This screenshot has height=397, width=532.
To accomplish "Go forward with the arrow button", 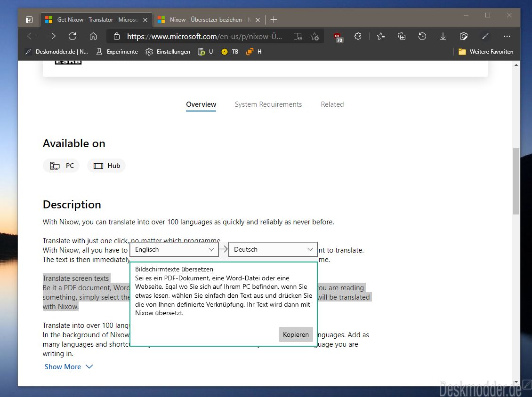I will click(x=52, y=36).
